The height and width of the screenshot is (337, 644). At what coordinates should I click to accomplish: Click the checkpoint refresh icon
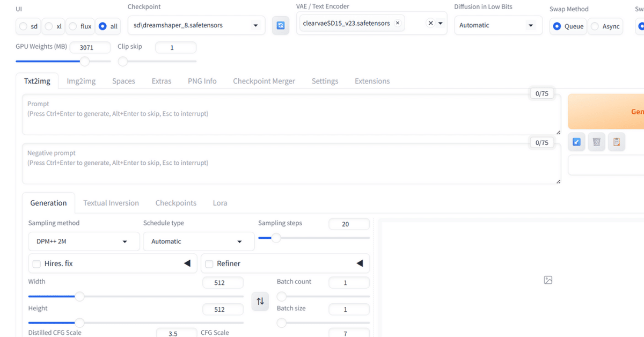coord(280,25)
